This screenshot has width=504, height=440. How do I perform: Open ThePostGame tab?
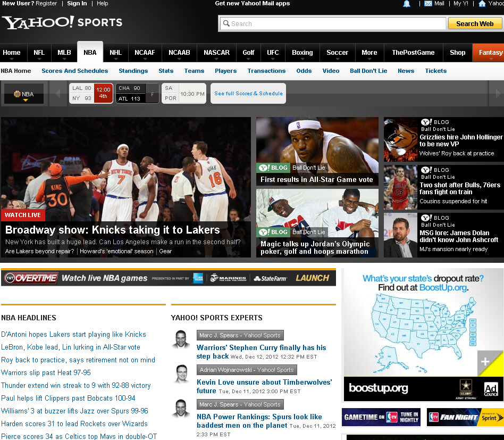point(413,53)
